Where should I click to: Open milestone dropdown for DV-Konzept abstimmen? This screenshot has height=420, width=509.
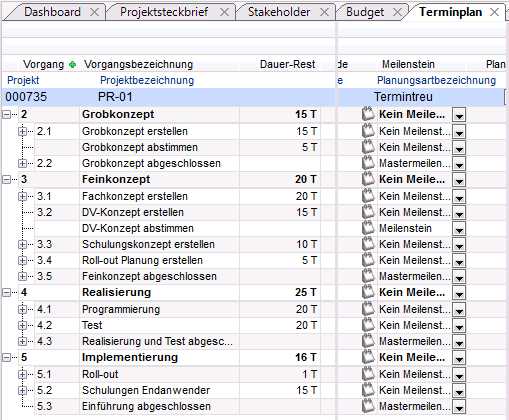pos(459,229)
